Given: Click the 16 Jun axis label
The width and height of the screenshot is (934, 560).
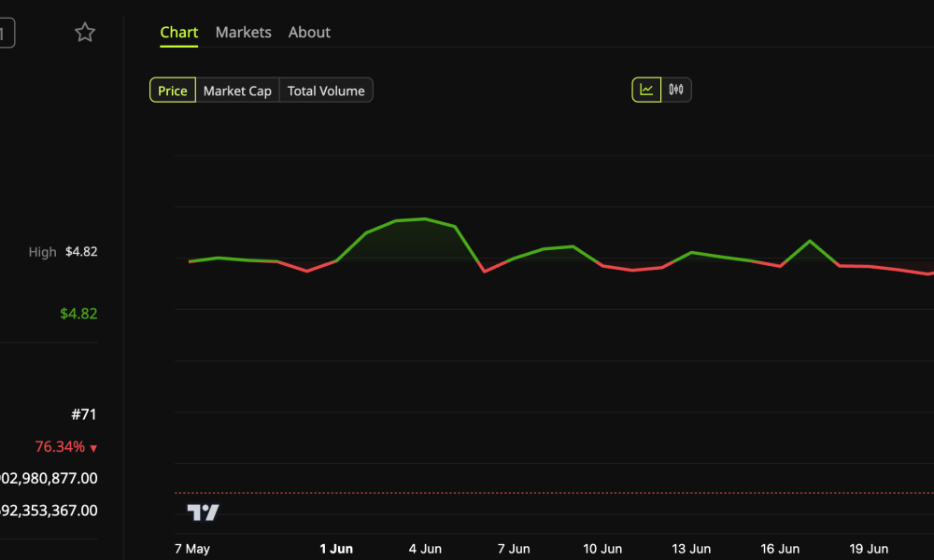Looking at the screenshot, I should (x=780, y=549).
